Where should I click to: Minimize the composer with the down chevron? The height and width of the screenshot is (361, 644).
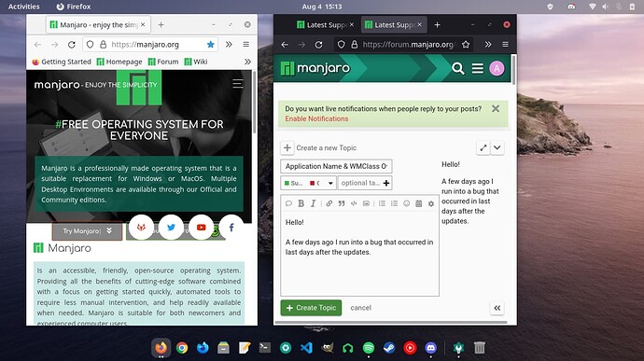(x=497, y=147)
